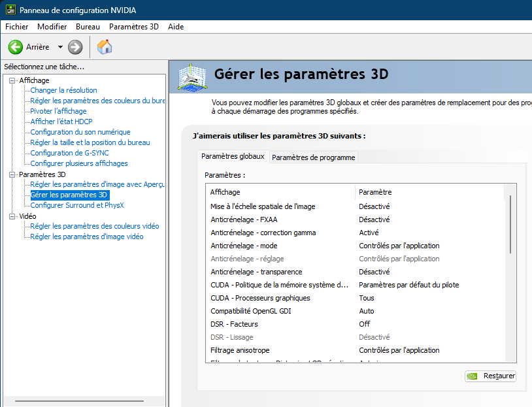Go to the Home page icon

point(105,47)
